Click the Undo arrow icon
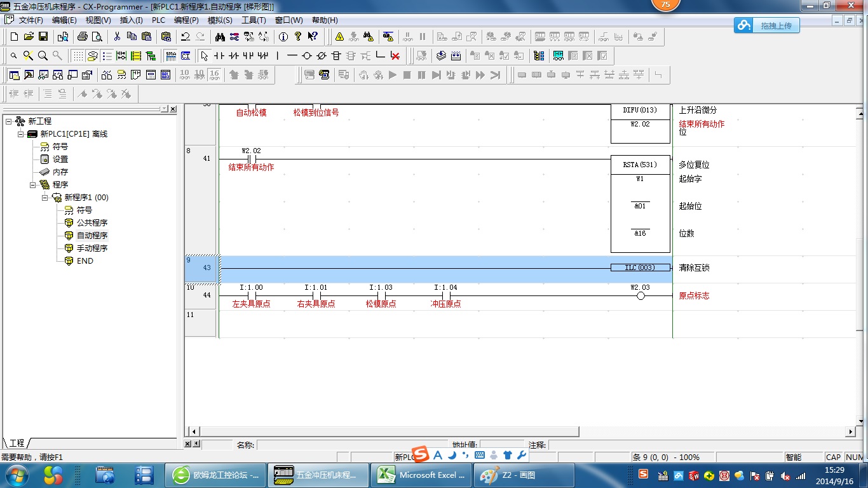 pos(186,37)
